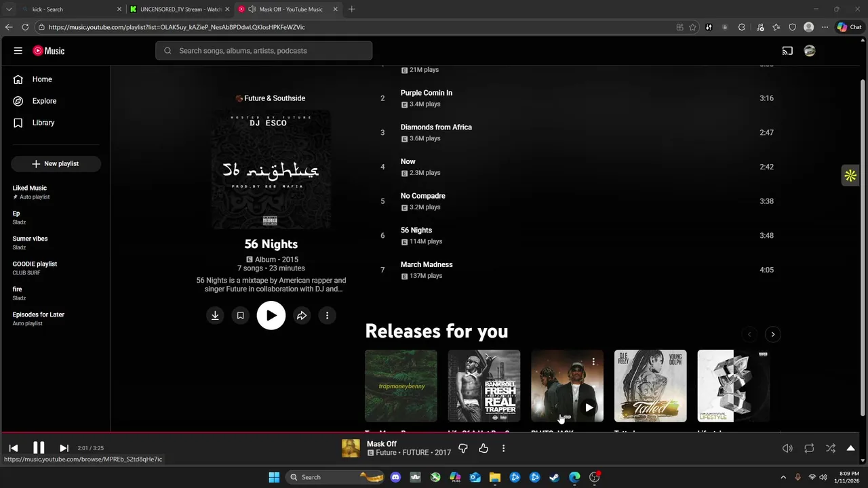Open a new browser tab
This screenshot has height=488, width=868.
351,9
